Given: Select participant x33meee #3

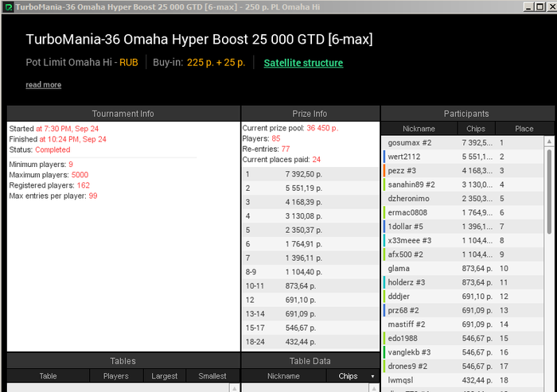Looking at the screenshot, I should (x=462, y=240).
